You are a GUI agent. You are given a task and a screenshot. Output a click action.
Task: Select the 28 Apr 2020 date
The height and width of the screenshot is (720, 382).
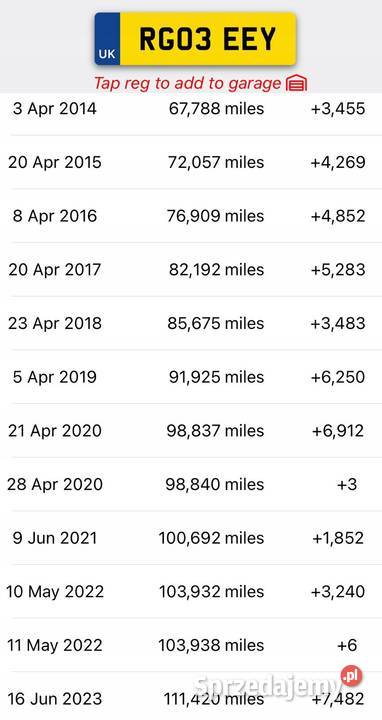point(55,484)
